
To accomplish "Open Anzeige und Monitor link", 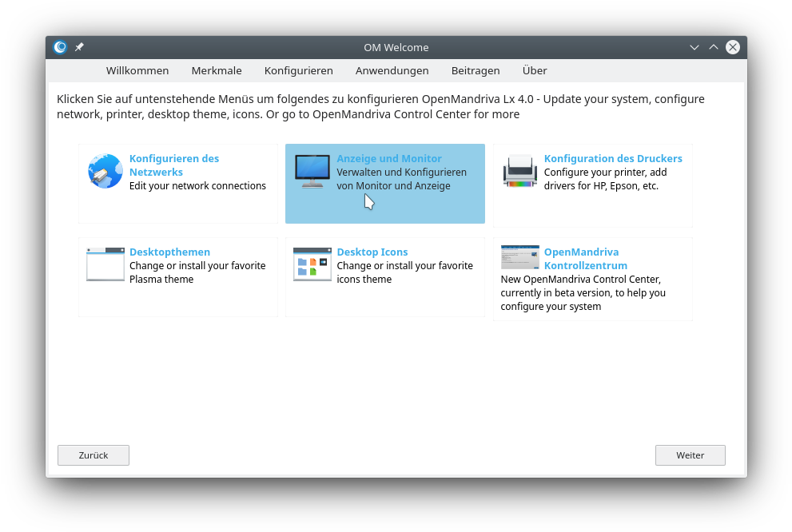I will coord(389,158).
